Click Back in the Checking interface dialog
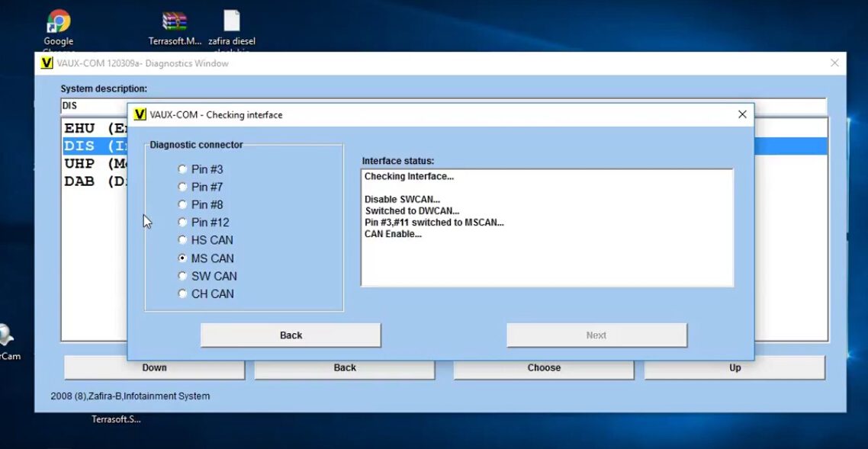This screenshot has width=868, height=449. (291, 335)
